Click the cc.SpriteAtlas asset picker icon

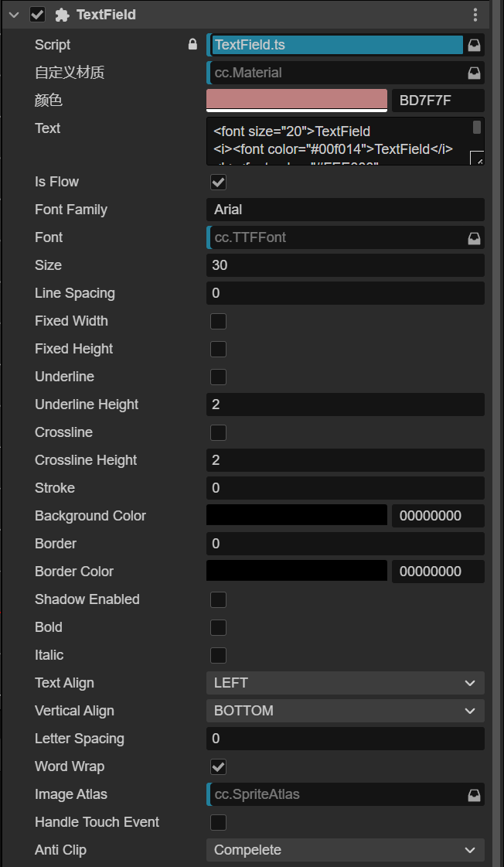click(475, 794)
